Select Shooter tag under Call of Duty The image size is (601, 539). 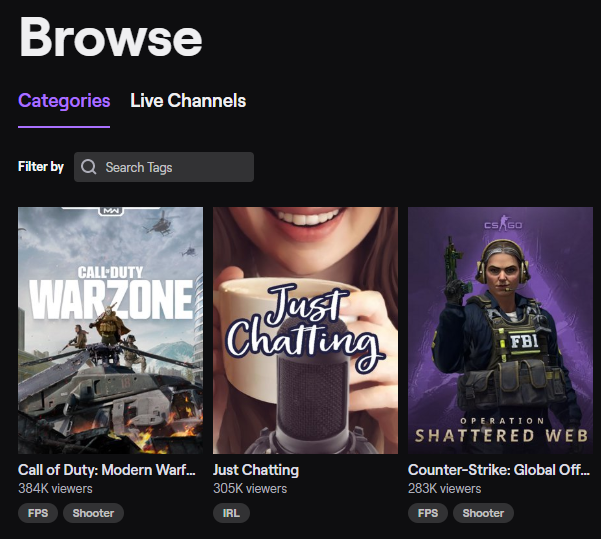pyautogui.click(x=93, y=513)
